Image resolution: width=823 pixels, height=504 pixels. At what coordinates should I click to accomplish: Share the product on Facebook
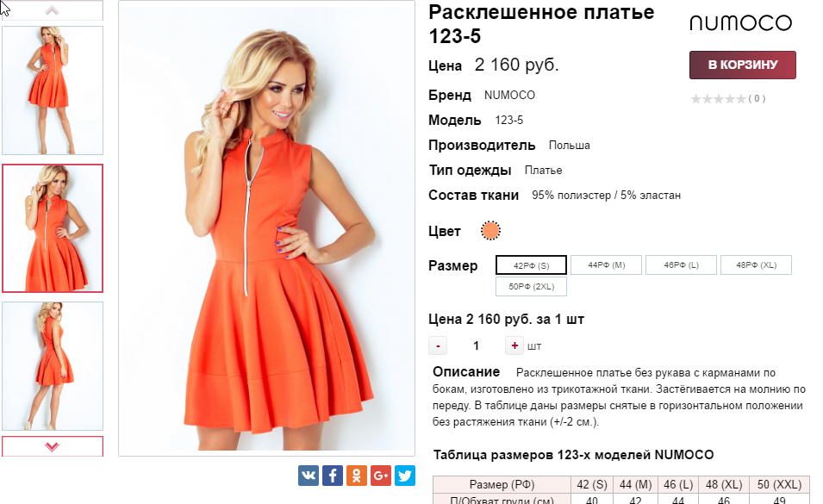tap(333, 476)
